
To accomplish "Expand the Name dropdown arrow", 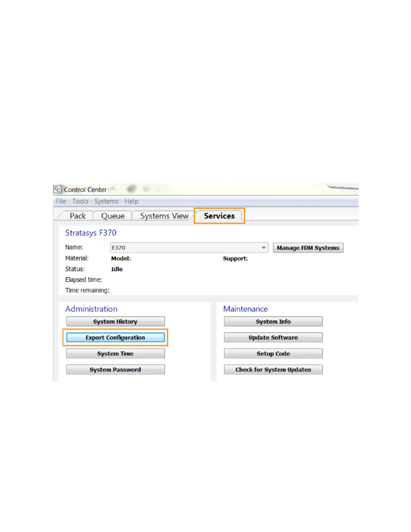I will 264,248.
